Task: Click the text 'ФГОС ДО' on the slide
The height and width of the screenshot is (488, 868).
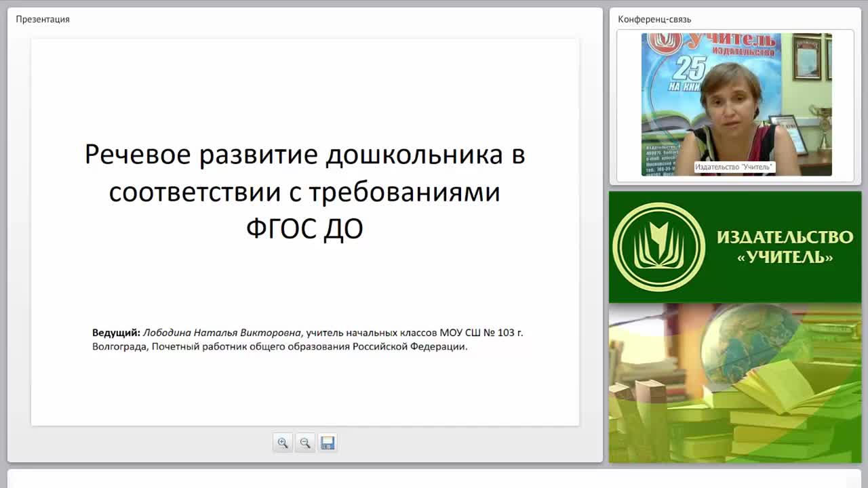Action: (304, 229)
